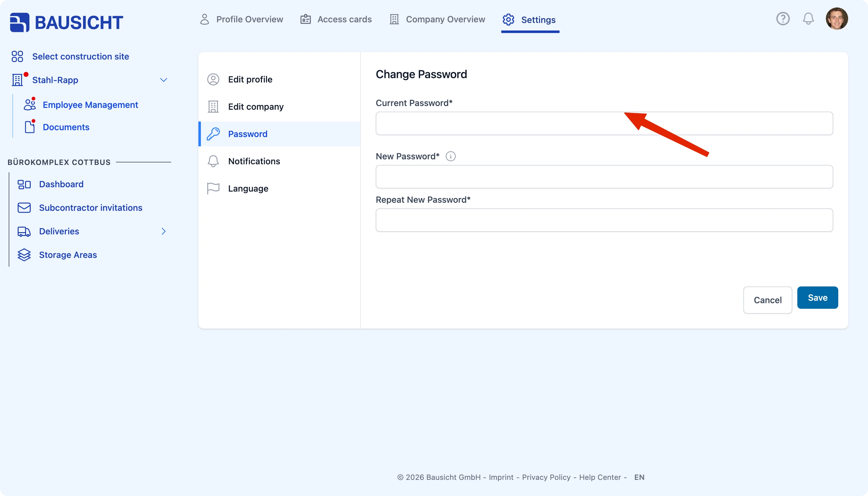
Task: Click the Company Overview building icon
Action: tap(394, 20)
